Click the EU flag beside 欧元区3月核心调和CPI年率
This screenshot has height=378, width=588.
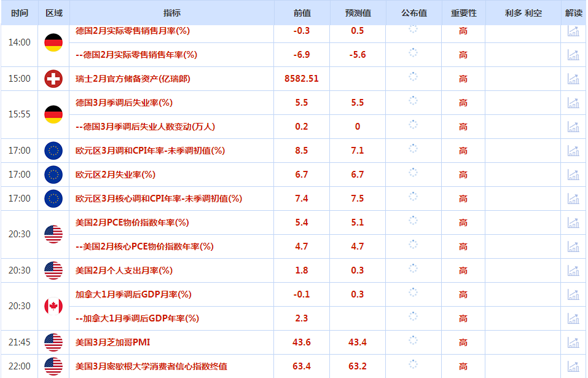point(53,199)
